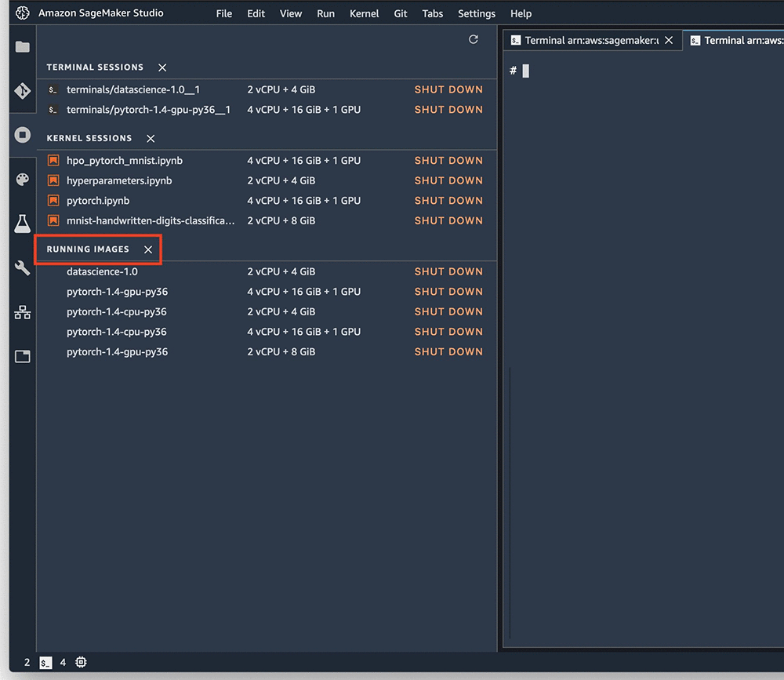Click the Running Images heading
The height and width of the screenshot is (680, 784).
[88, 249]
